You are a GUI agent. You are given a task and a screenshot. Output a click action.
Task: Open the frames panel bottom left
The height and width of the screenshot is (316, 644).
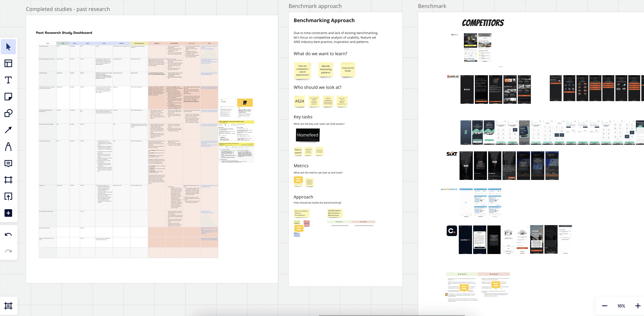pos(8,305)
